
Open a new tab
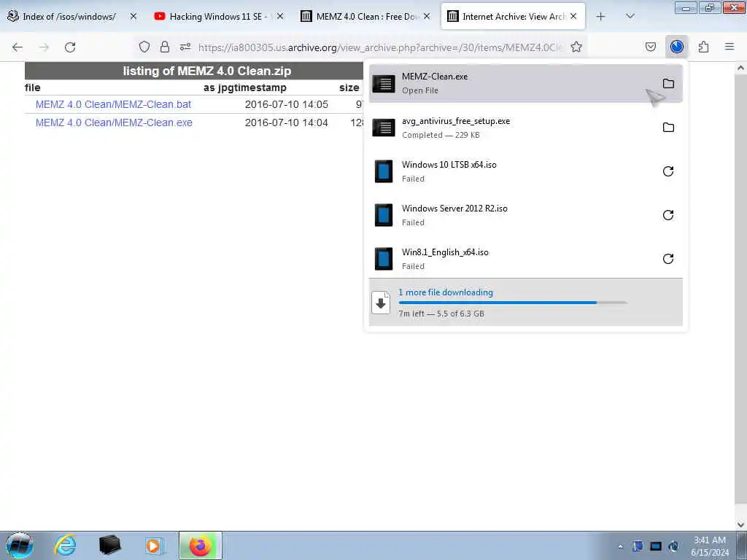pos(601,16)
